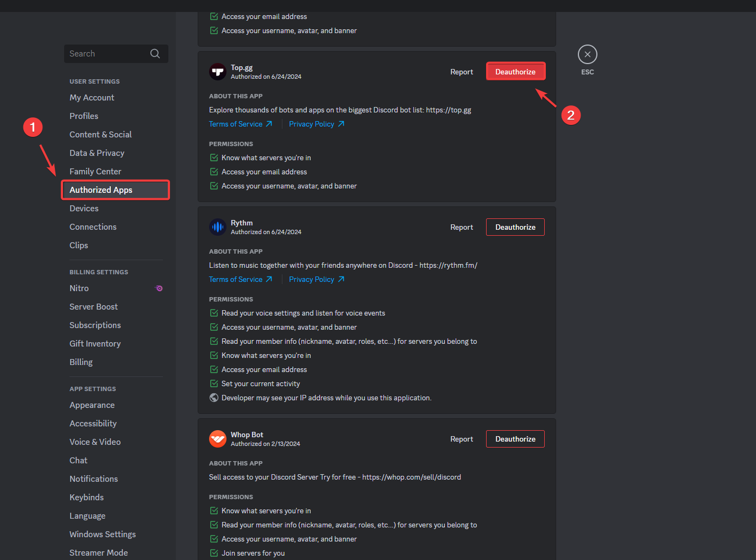Click the Top.gg app icon
756x560 pixels.
(217, 71)
